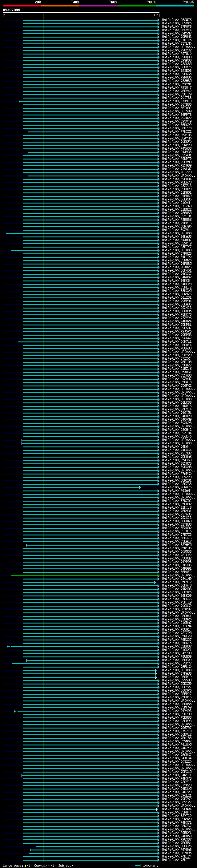Click the label UniRef100_Q29CT9
Screen dimensions: 197x868
point(177,243)
